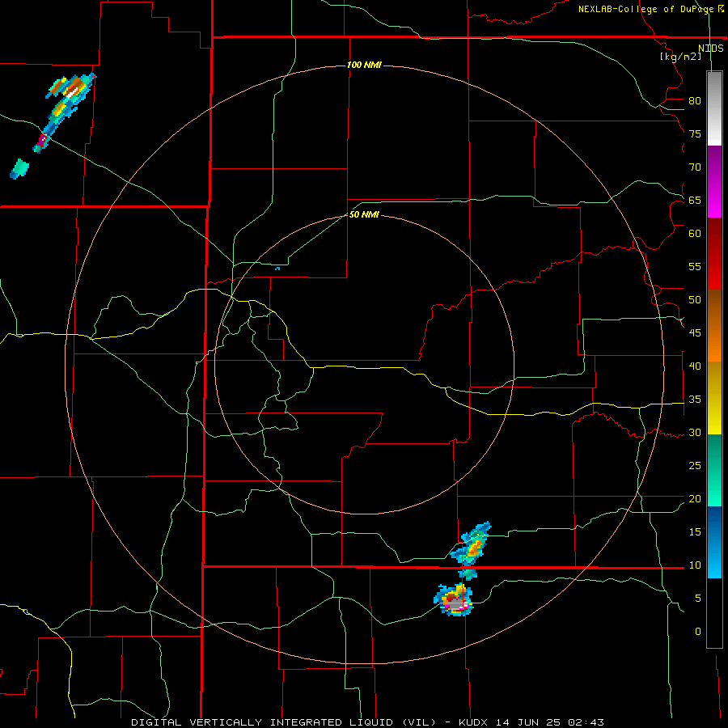
Task: Select the 35 value on the scale
Action: (x=695, y=400)
